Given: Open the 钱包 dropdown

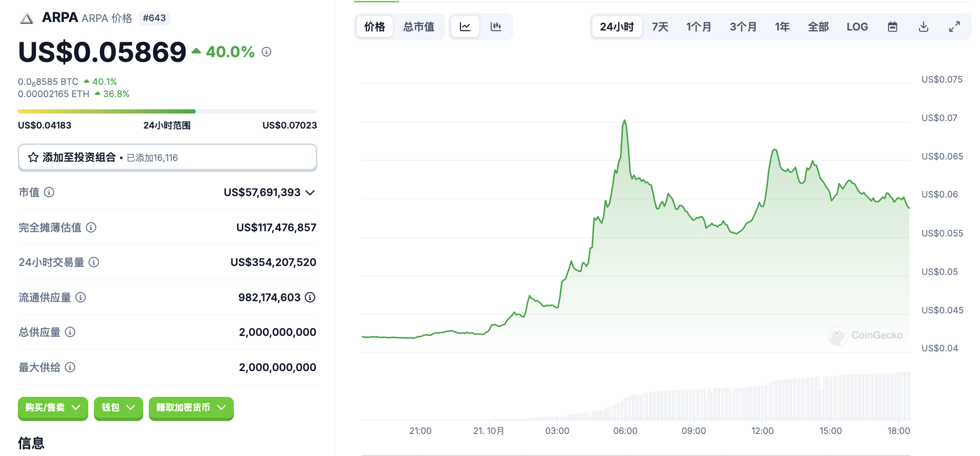Looking at the screenshot, I should click(118, 408).
